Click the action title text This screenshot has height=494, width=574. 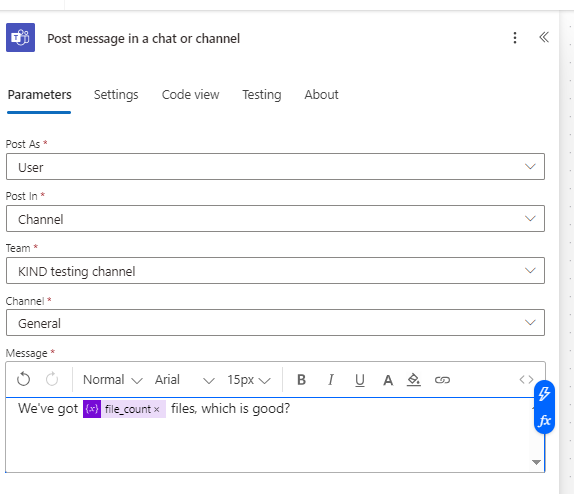(144, 38)
